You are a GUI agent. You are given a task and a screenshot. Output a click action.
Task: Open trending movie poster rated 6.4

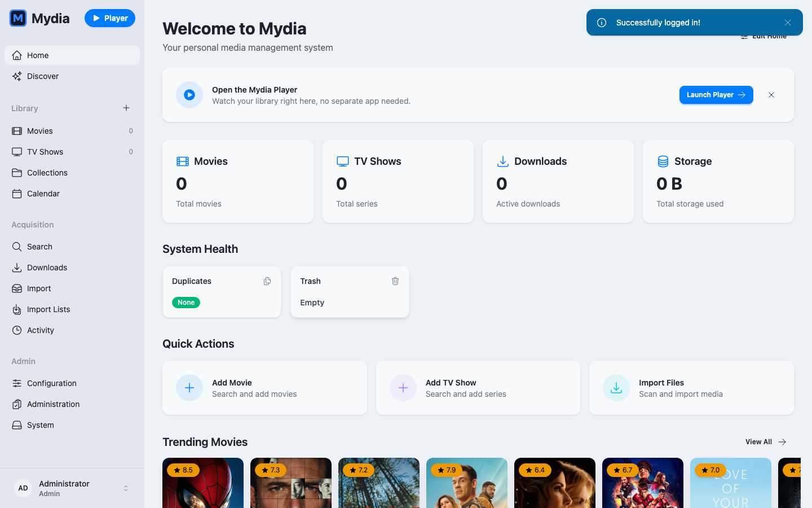point(555,483)
